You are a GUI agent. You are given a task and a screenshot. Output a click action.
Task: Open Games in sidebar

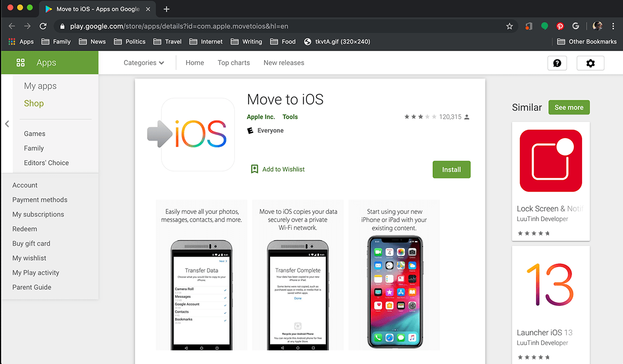(35, 134)
